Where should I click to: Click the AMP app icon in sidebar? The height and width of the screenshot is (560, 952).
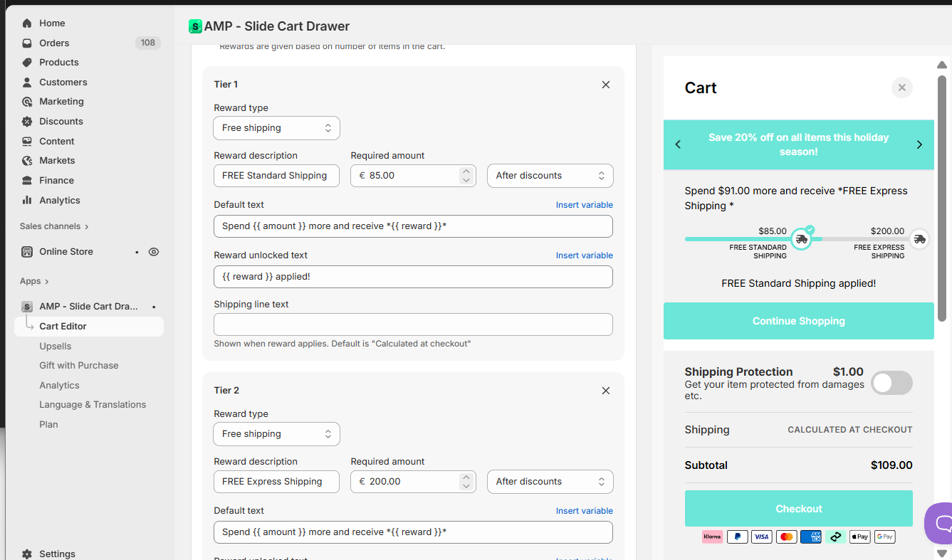click(x=27, y=307)
